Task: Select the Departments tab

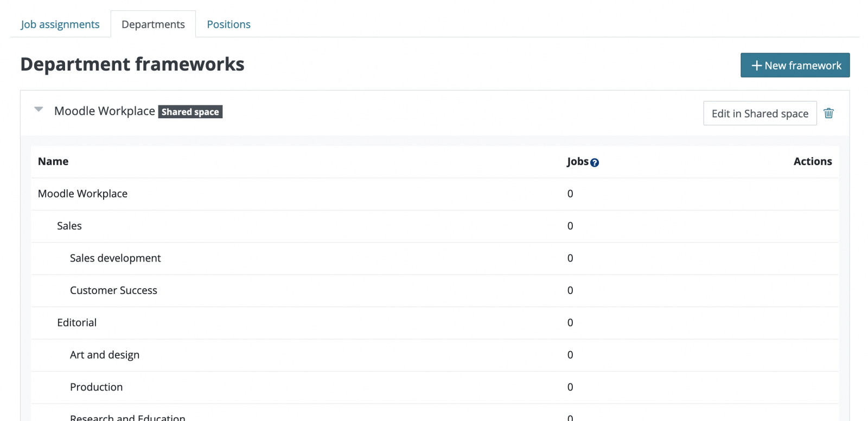Action: coord(153,24)
